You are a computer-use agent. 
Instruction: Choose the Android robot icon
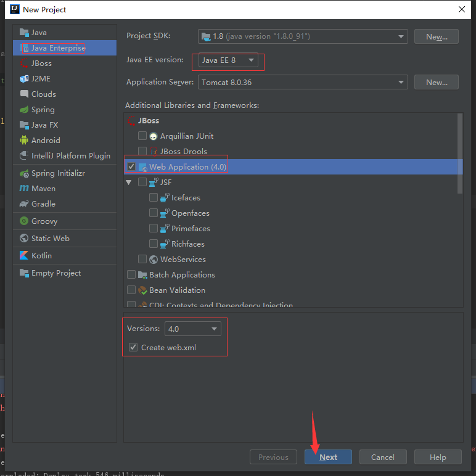pyautogui.click(x=24, y=140)
